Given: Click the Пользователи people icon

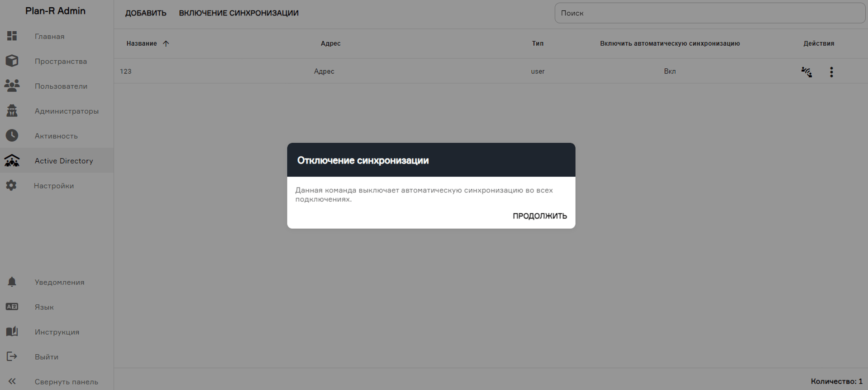Looking at the screenshot, I should pyautogui.click(x=12, y=86).
